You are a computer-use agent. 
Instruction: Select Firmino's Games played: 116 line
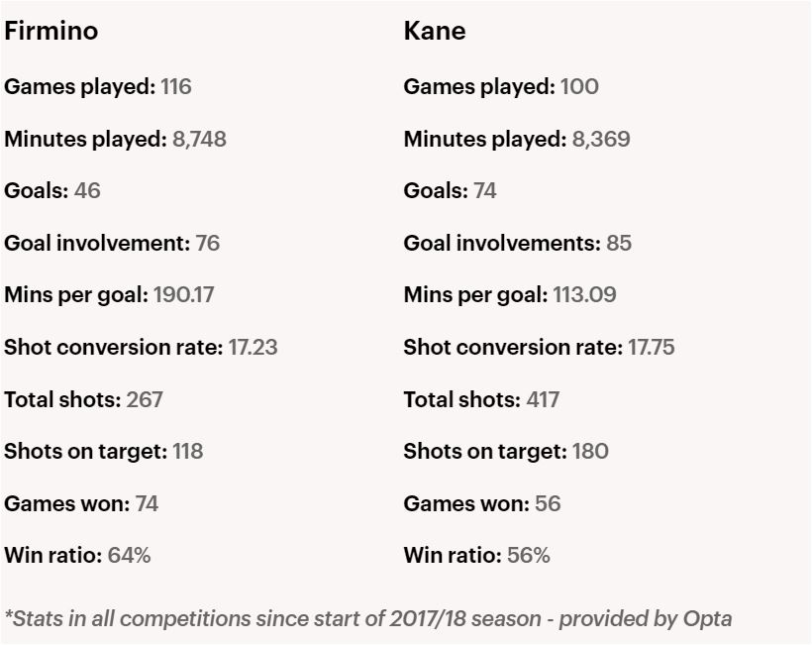coord(98,87)
